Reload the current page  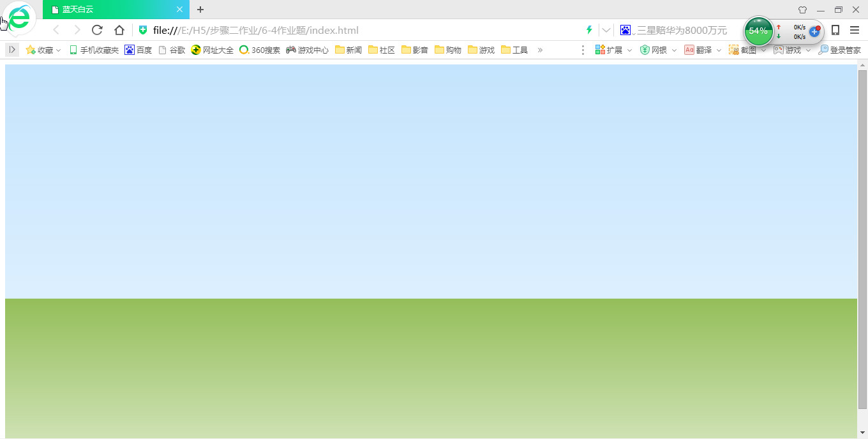tap(97, 29)
